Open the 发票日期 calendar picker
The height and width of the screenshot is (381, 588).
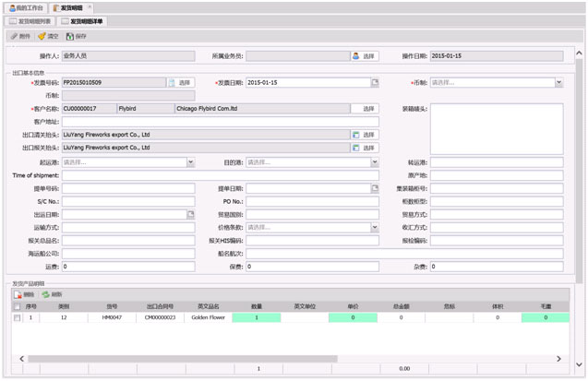click(x=375, y=82)
